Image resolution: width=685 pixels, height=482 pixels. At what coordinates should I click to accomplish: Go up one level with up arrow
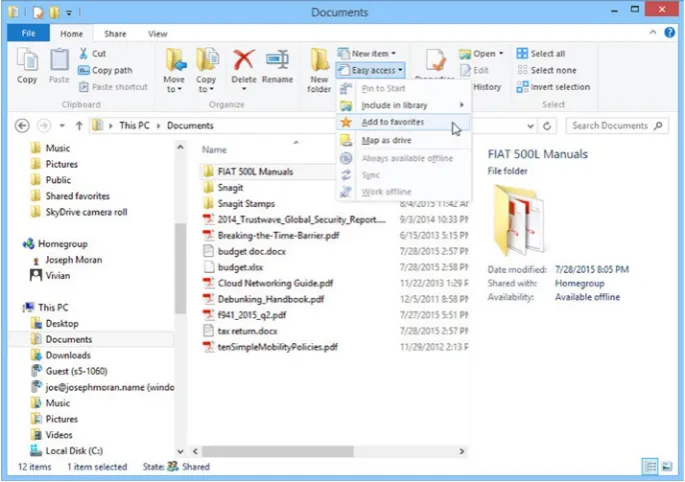pos(79,126)
